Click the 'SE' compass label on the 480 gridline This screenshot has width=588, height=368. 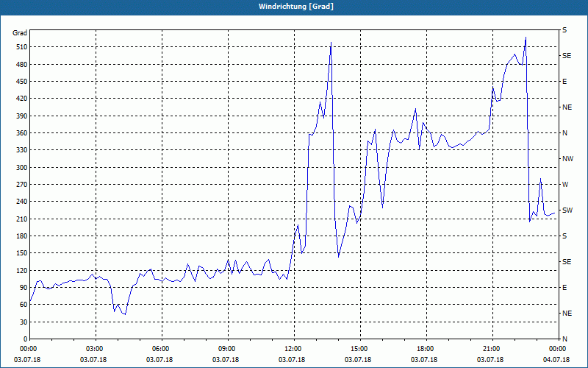click(567, 56)
